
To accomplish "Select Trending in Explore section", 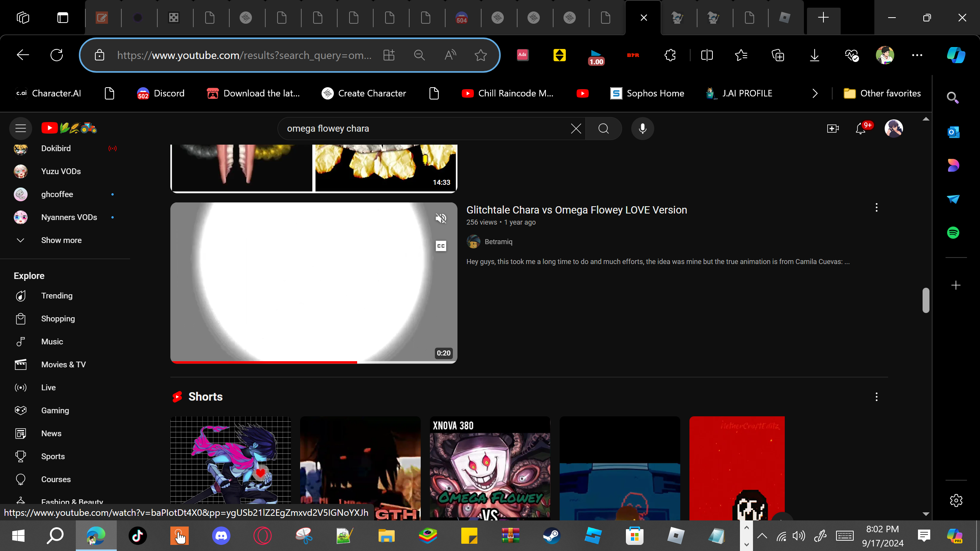I will (57, 296).
